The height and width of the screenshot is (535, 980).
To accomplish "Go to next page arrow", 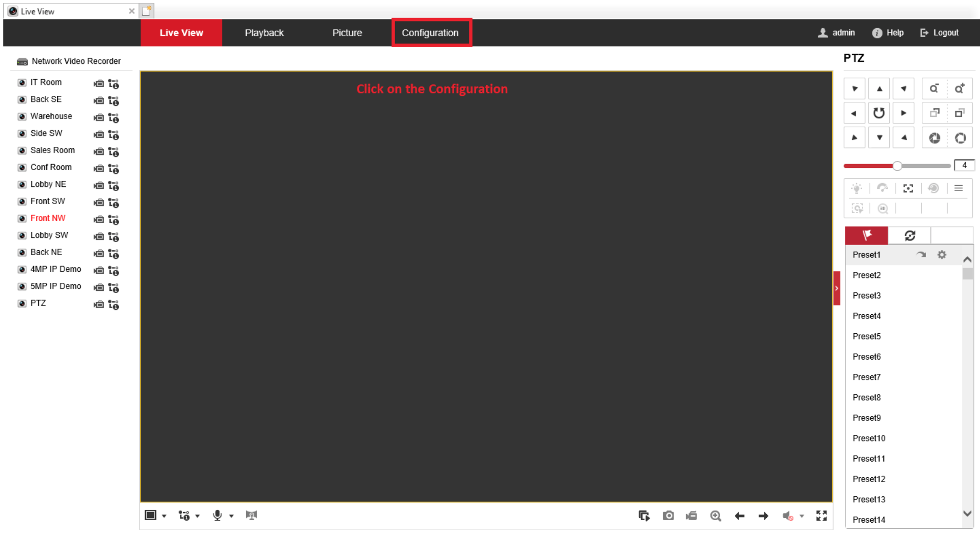I will [x=763, y=515].
